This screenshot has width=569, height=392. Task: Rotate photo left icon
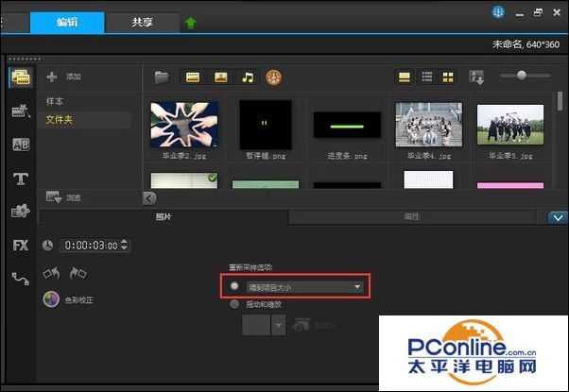(x=52, y=273)
